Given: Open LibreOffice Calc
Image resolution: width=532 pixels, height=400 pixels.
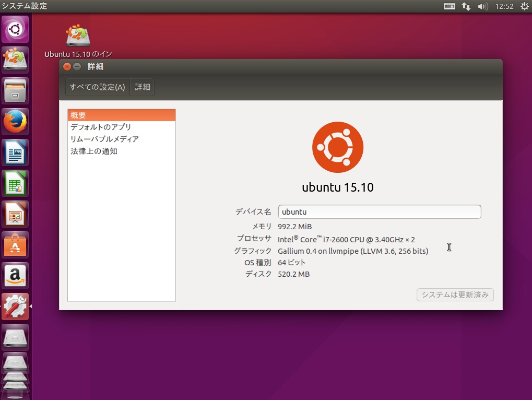Looking at the screenshot, I should tap(14, 183).
